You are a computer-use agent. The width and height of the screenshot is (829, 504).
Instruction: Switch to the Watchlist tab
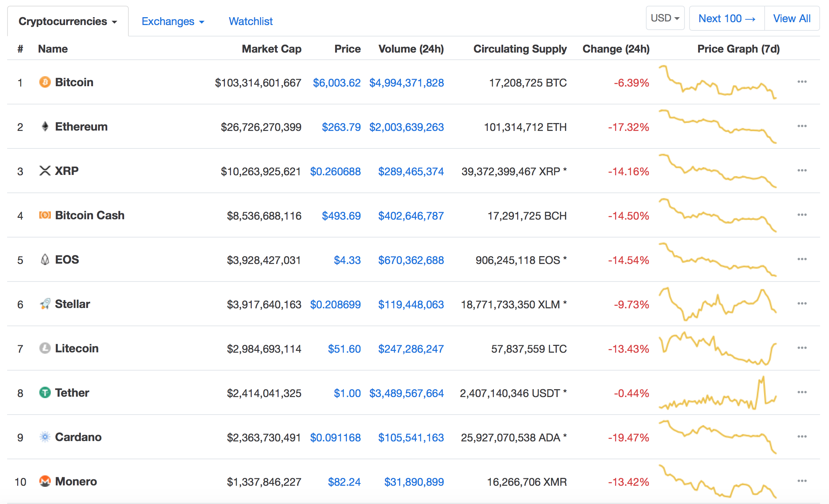[x=251, y=21]
